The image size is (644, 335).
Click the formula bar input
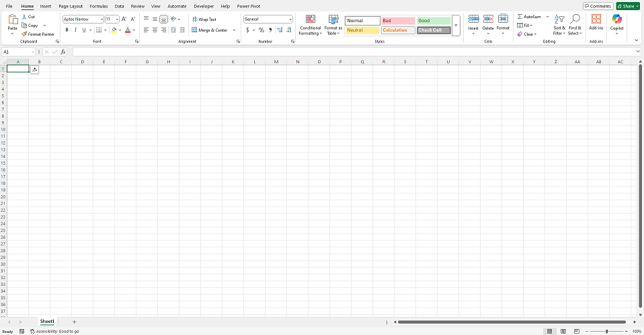(354, 52)
